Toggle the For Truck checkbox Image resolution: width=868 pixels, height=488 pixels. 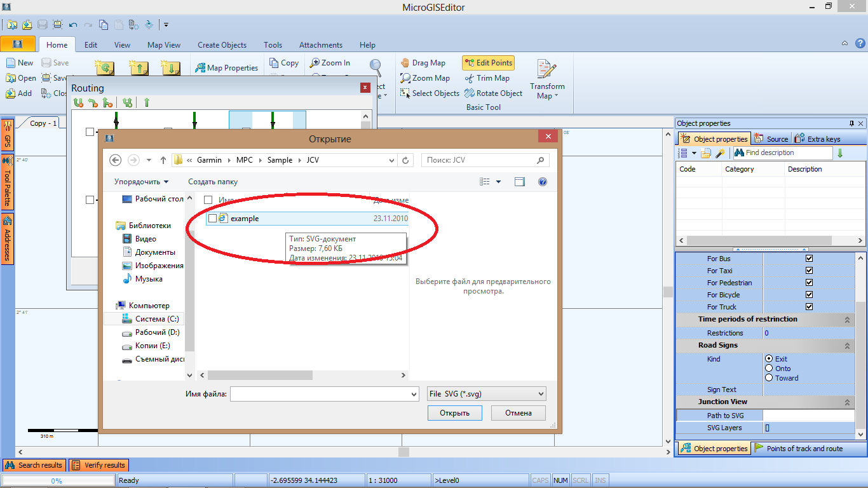(x=809, y=307)
